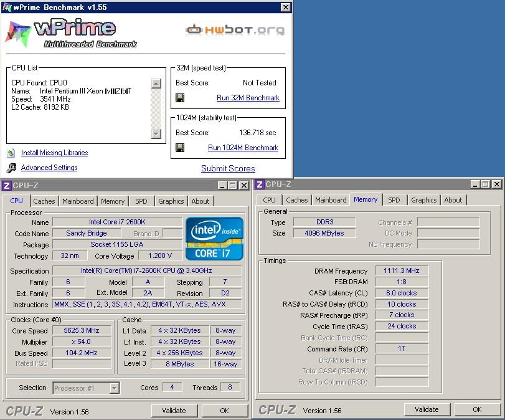Click OK in the left CPU-Z window
The image size is (505, 420).
[x=225, y=411]
